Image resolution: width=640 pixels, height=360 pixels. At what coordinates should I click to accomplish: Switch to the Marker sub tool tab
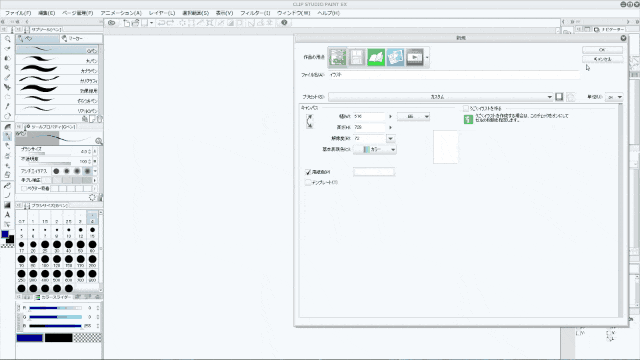click(81, 38)
